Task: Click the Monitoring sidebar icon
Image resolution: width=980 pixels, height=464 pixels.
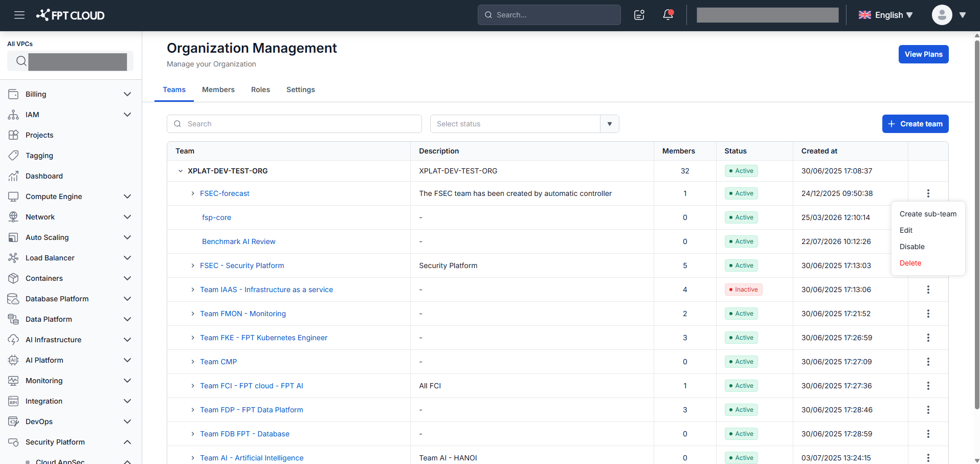Action: point(13,381)
